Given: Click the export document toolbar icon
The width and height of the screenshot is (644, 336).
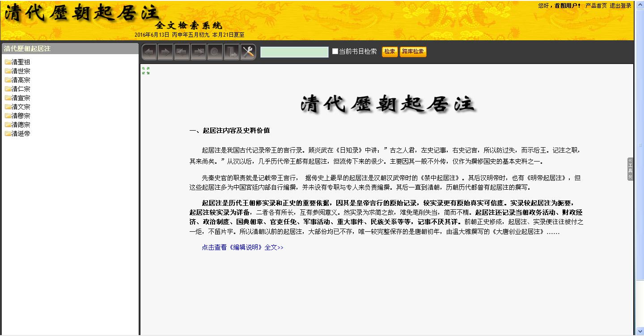Looking at the screenshot, I should point(232,52).
